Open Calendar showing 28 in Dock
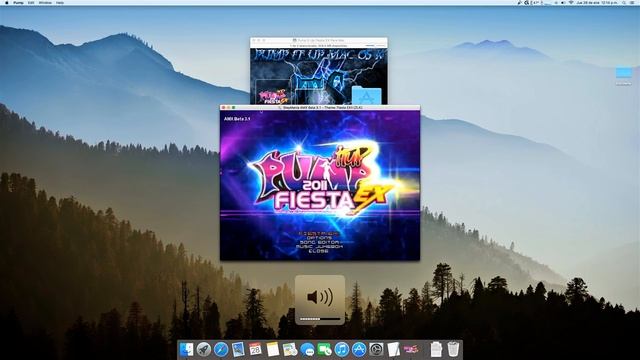 (x=256, y=349)
